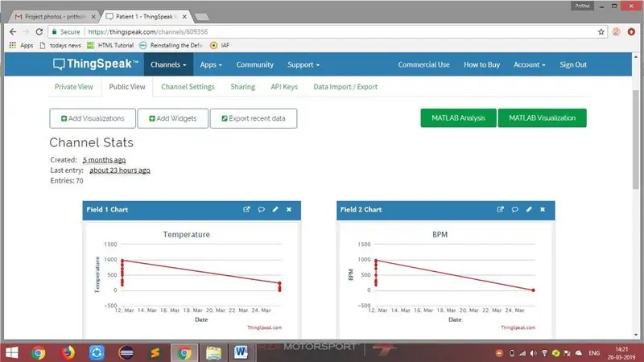The width and height of the screenshot is (644, 362).
Task: Reload the page with the refresh icon
Action: click(39, 31)
